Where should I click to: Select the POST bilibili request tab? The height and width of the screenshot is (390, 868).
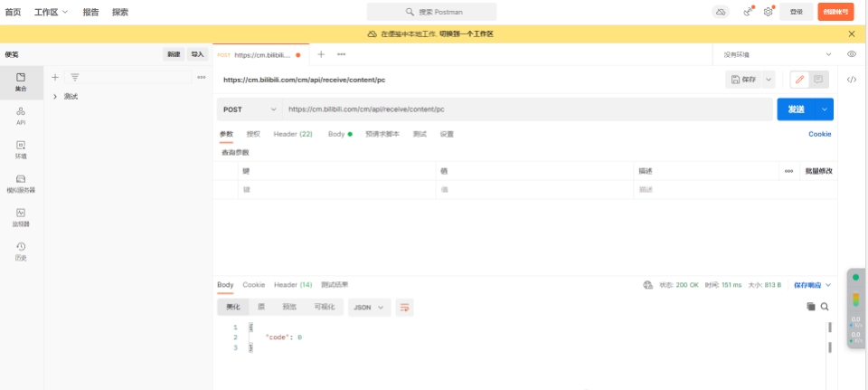(259, 55)
